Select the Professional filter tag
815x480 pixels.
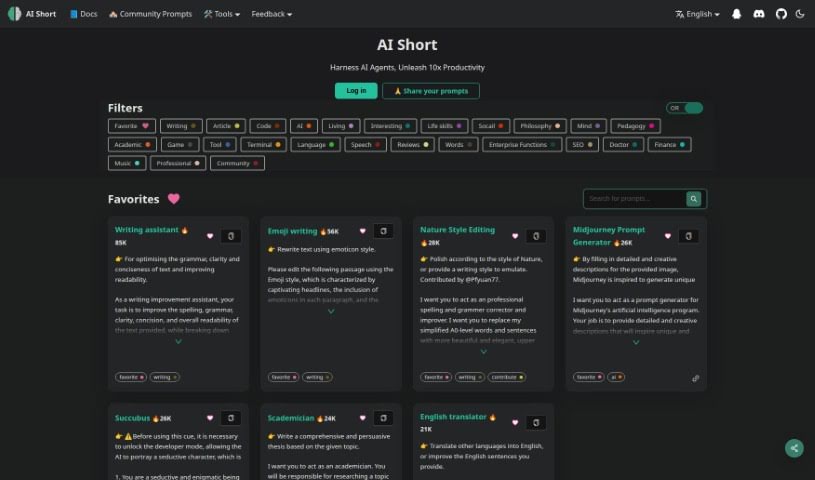178,163
